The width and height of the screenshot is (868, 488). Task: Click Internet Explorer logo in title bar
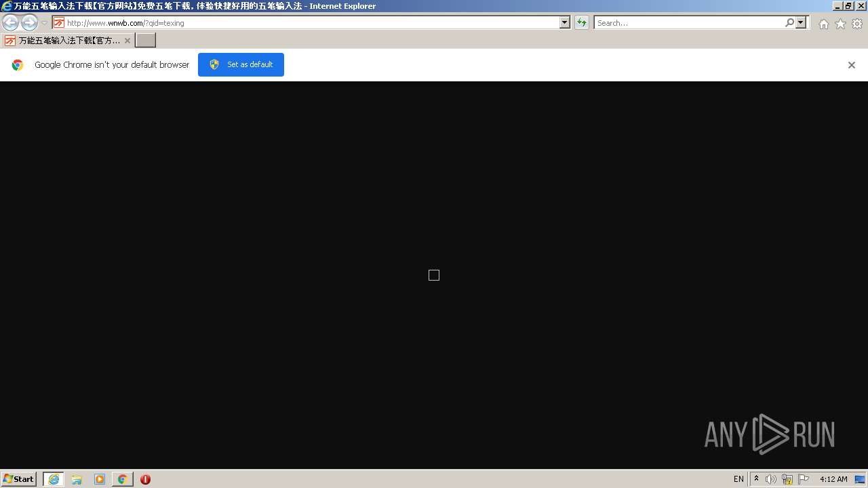[x=7, y=5]
